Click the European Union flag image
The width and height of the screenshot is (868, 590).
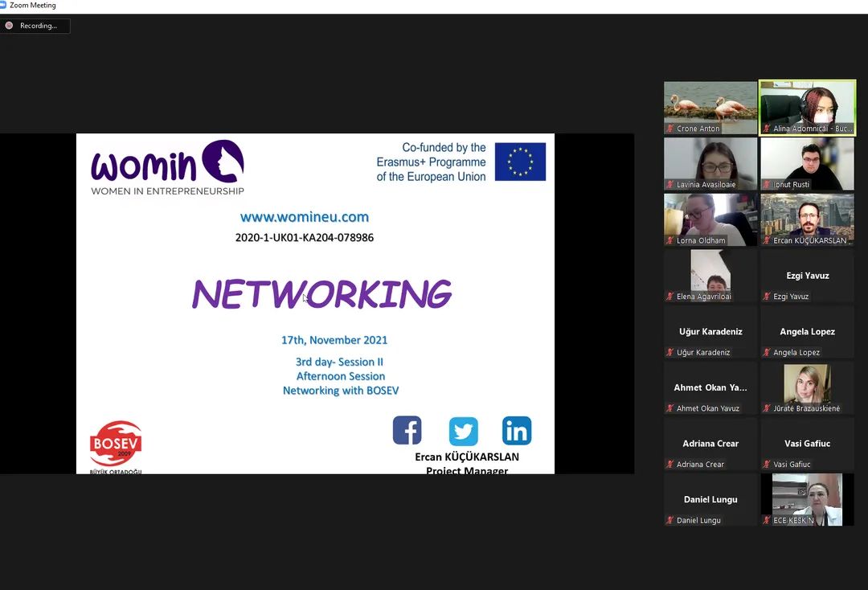click(x=520, y=162)
